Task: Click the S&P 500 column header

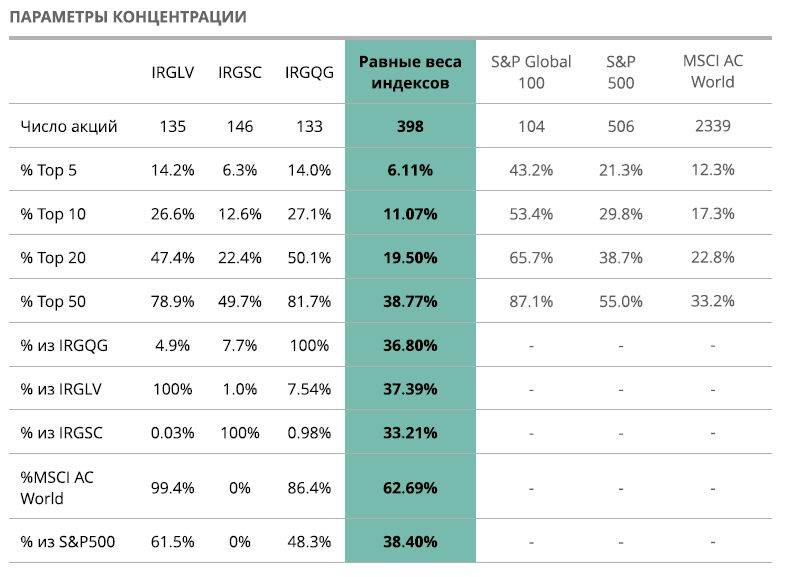Action: click(x=621, y=71)
